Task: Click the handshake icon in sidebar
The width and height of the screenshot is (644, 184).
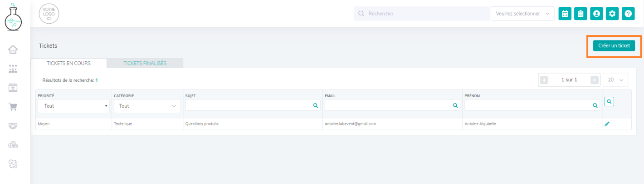Action: coord(13,126)
